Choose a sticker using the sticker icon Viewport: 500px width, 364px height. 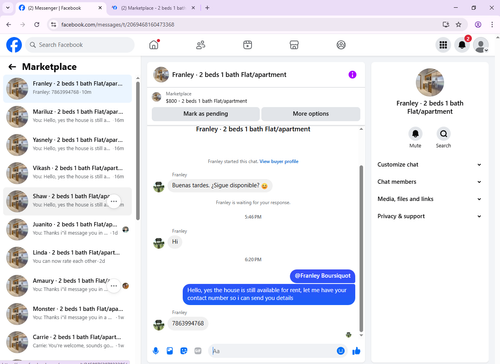[x=184, y=351]
